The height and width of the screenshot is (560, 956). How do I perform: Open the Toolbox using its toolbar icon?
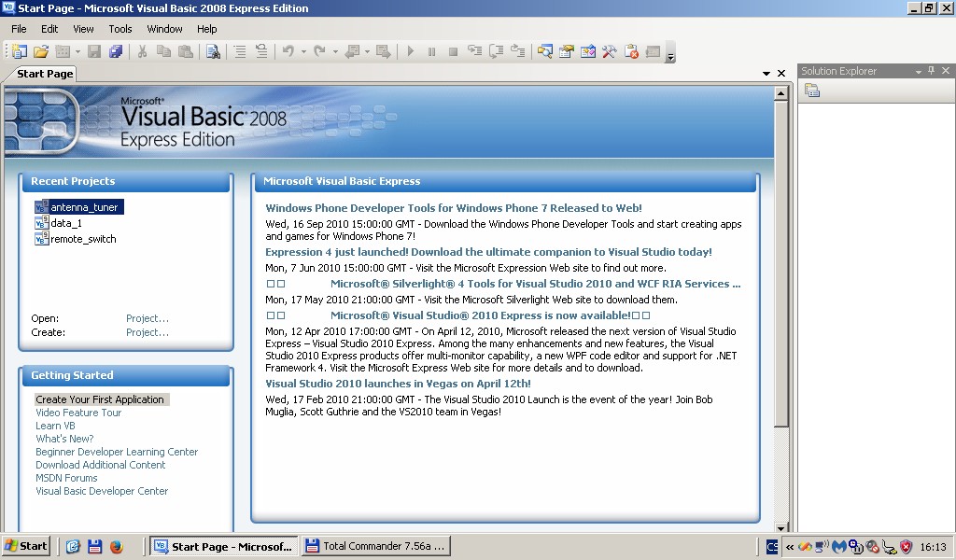(610, 52)
